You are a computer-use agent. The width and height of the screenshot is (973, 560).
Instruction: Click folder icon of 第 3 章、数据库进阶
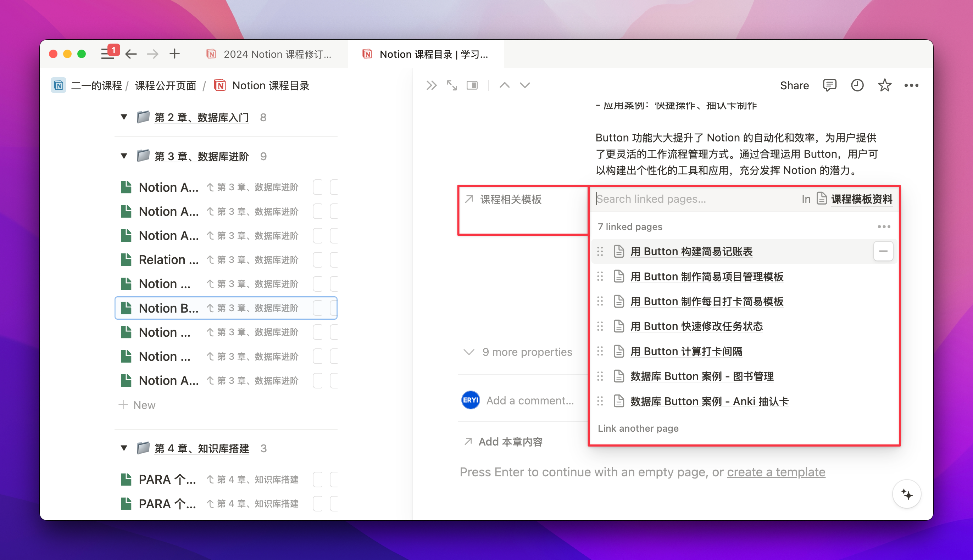coord(143,156)
